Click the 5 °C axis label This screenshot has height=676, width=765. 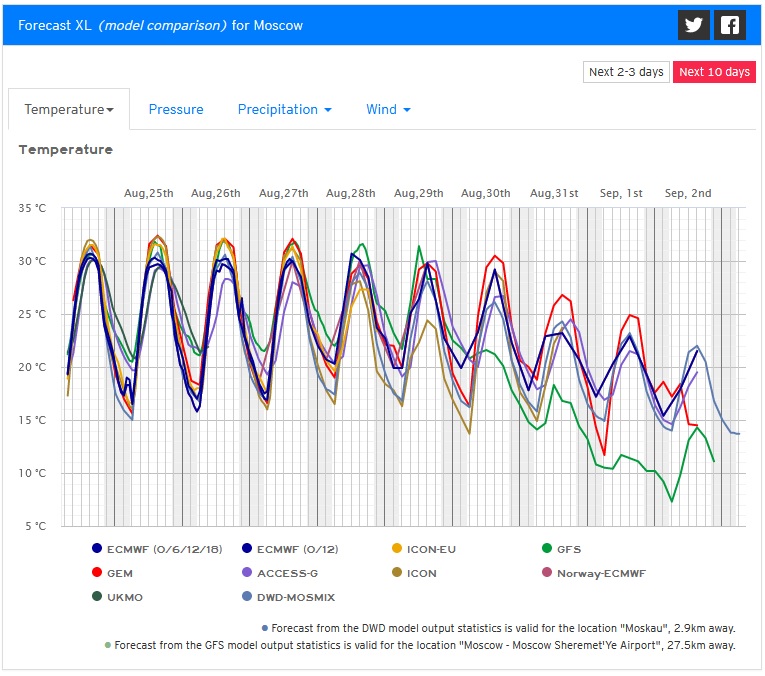[x=36, y=526]
